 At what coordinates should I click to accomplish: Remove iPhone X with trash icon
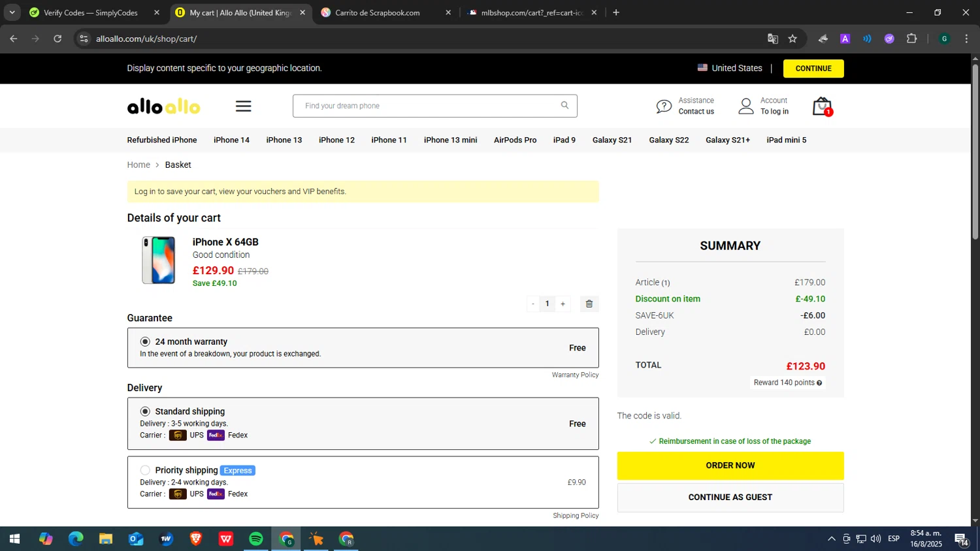click(589, 304)
